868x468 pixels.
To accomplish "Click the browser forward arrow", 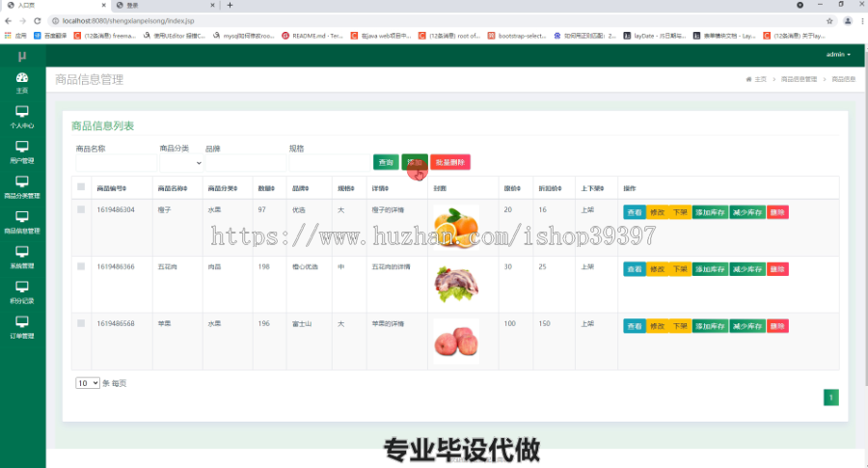I will tap(23, 21).
